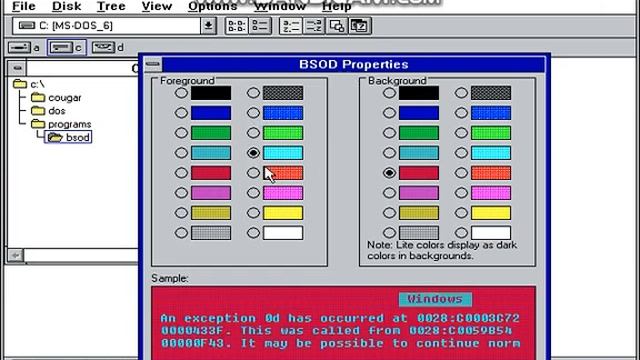This screenshot has height=360, width=640.
Task: Click the bright cyan Background color swatch
Action: coord(491,153)
